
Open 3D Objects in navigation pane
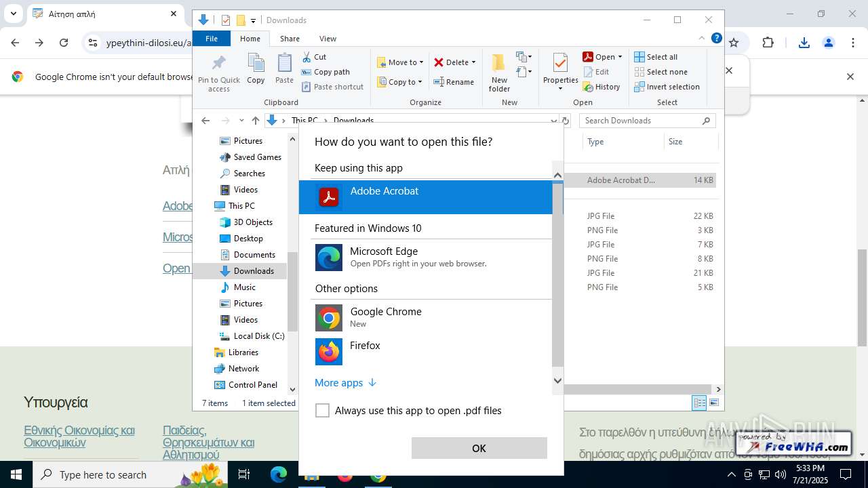pos(253,222)
